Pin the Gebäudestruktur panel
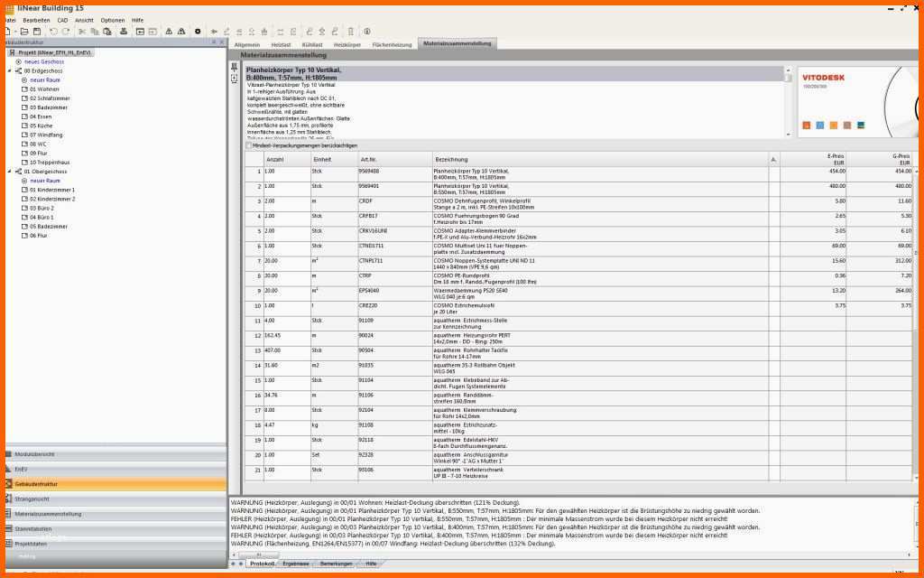 [x=214, y=42]
